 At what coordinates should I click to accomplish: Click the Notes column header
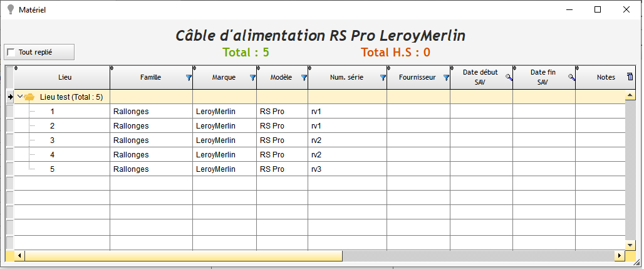[x=606, y=77]
